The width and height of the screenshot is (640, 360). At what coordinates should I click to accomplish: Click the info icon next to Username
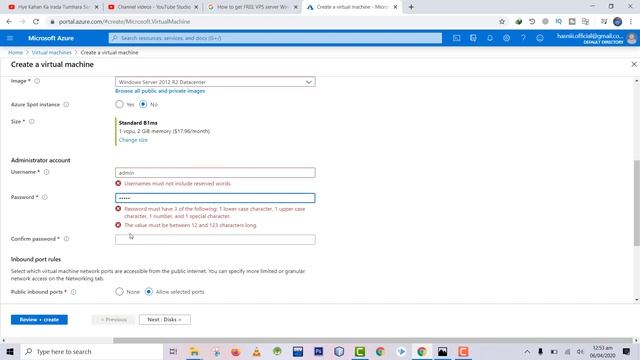[47, 172]
